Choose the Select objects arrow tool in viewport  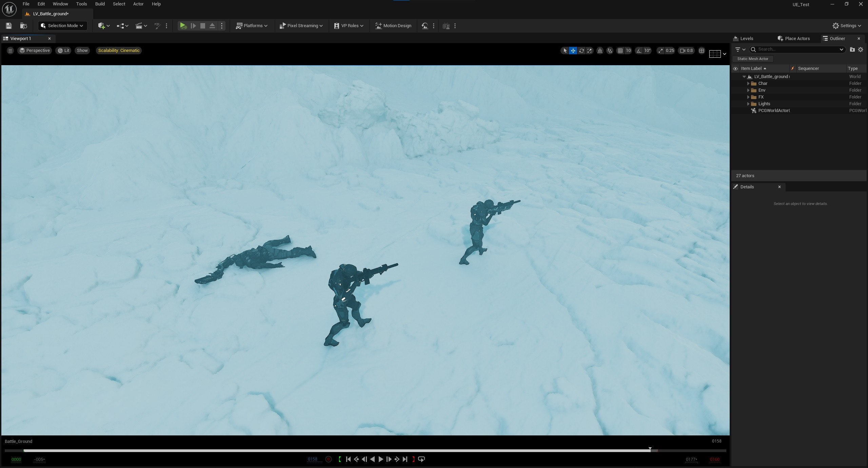pyautogui.click(x=565, y=51)
